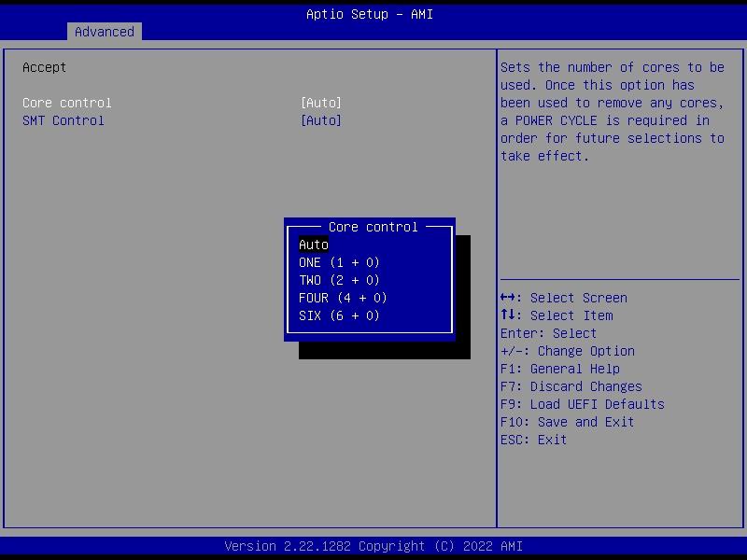Screen dimensions: 747x560
Task: Click the +/-: Change Option hint
Action: [568, 351]
